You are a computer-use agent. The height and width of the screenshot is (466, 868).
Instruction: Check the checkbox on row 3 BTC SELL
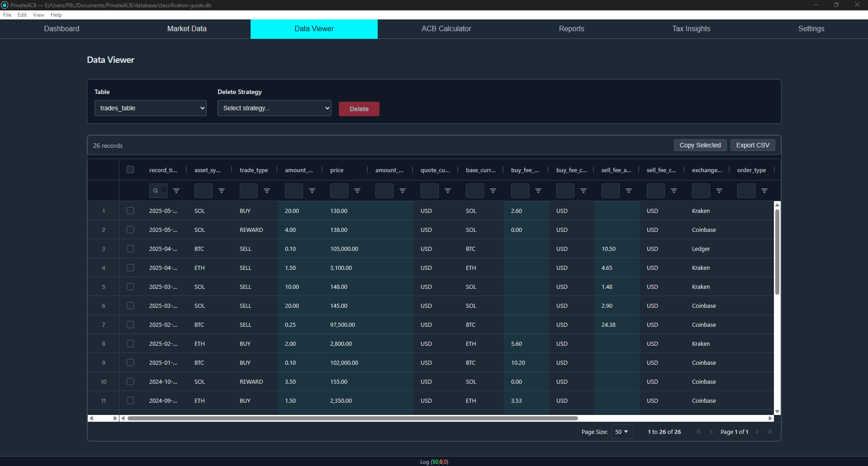pyautogui.click(x=130, y=249)
